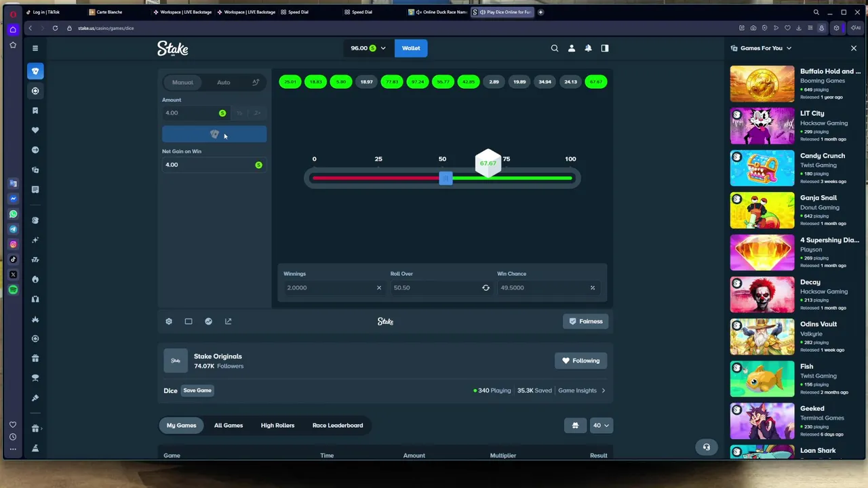Open the slots 777 icon in Stake sidebar

[35, 260]
